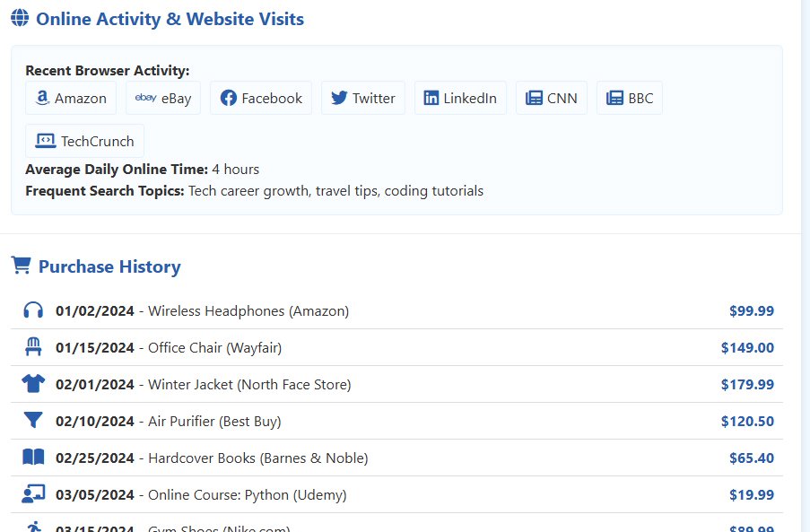Click the Purchase History heading
The width and height of the screenshot is (810, 532).
coord(109,266)
